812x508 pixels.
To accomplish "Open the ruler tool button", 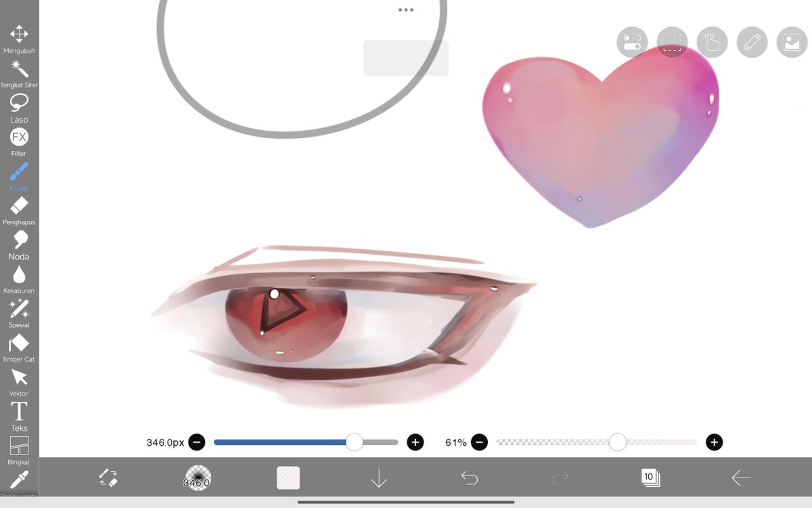I will (752, 43).
